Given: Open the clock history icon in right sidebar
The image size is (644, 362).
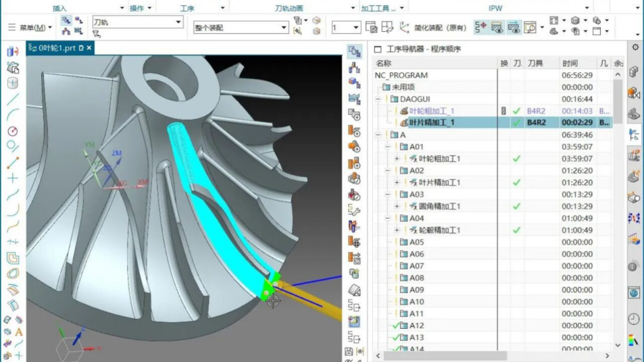Looking at the screenshot, I should tap(633, 319).
